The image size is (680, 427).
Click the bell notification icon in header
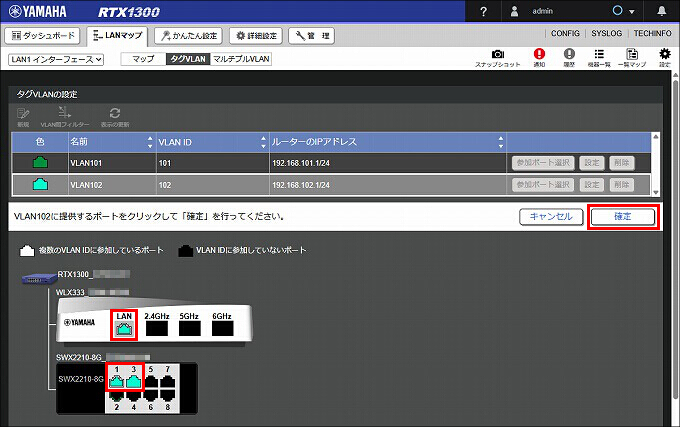(661, 11)
